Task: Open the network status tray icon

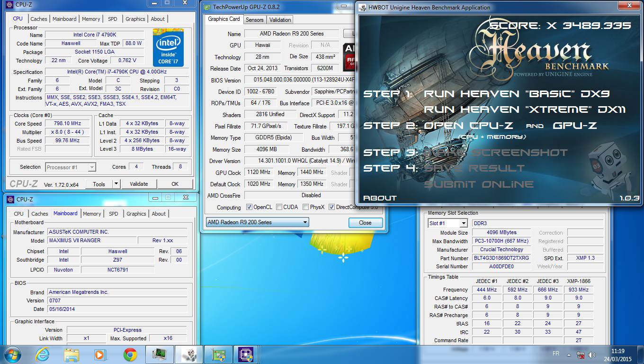Action: pyautogui.click(x=581, y=355)
